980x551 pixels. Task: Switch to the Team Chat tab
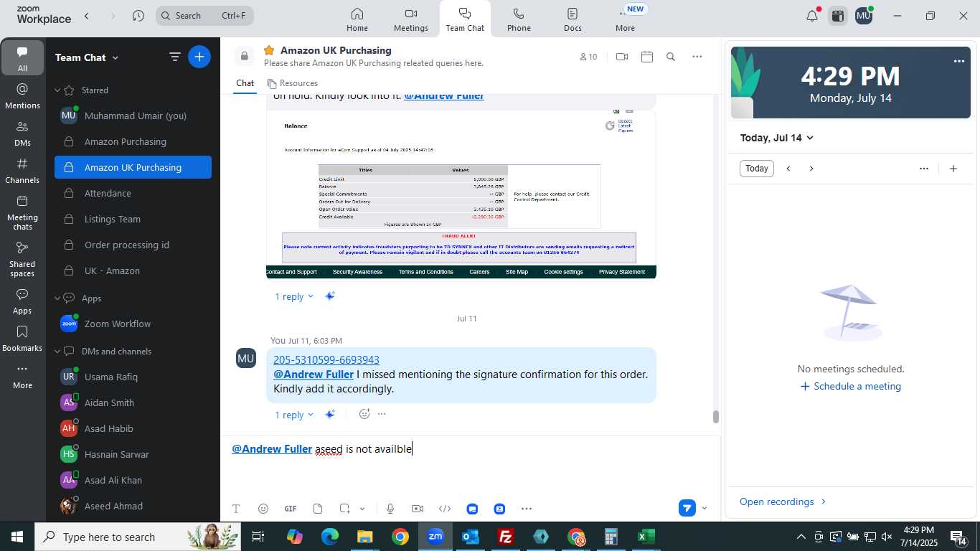click(x=465, y=19)
